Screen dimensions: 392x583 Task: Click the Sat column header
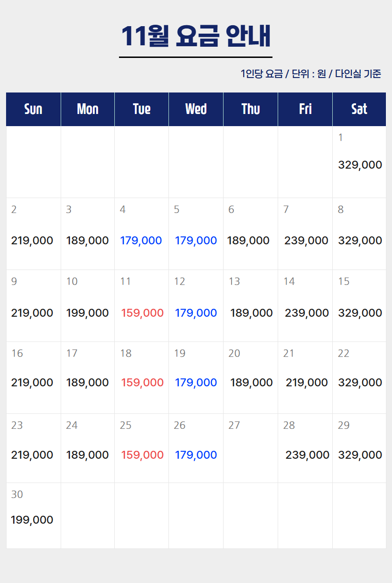(x=359, y=109)
